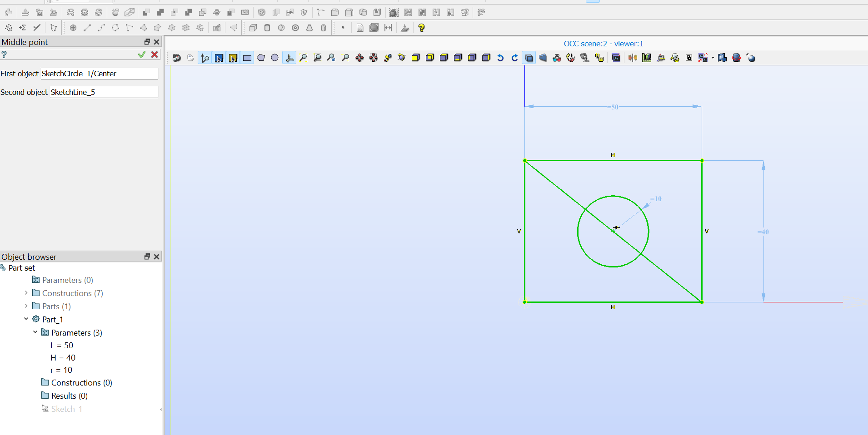Open clipping plane tool
This screenshot has height=435, width=868.
[x=633, y=58]
